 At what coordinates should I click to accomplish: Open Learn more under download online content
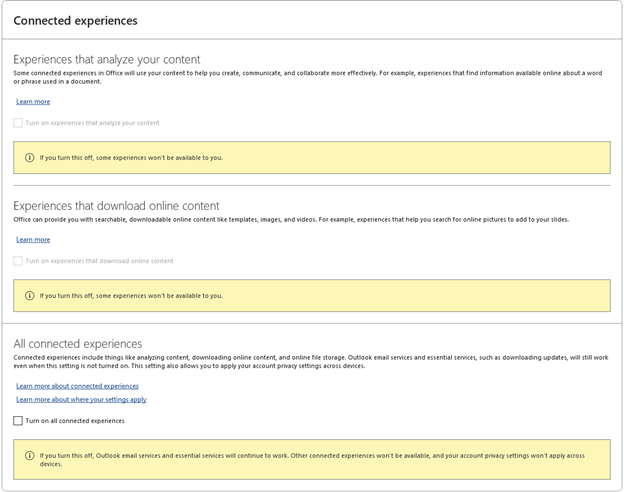click(x=33, y=240)
